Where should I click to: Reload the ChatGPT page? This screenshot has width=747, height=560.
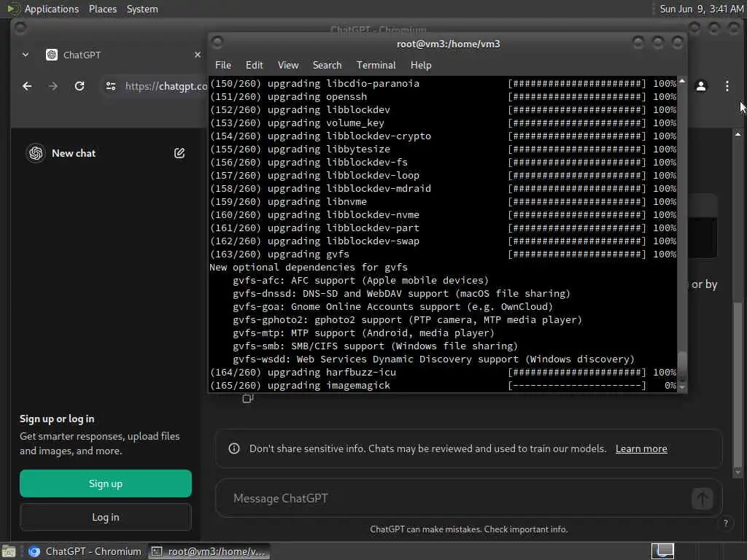(80, 86)
